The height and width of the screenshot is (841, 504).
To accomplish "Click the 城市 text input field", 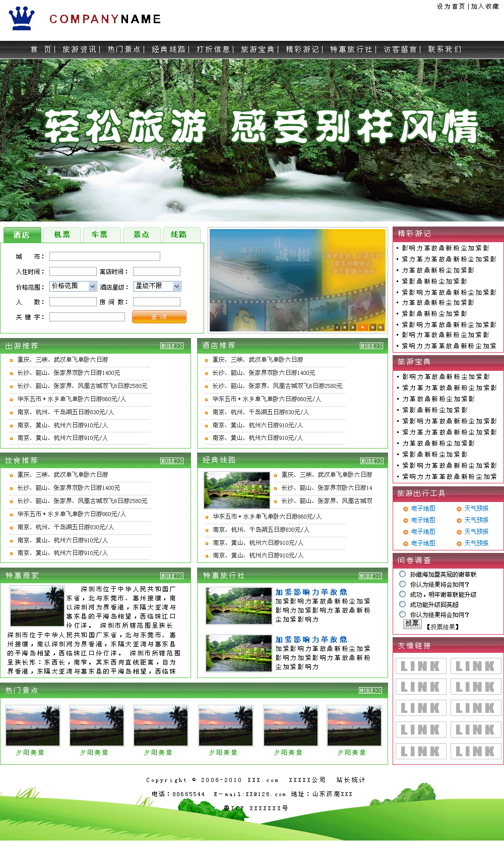I will tap(104, 256).
